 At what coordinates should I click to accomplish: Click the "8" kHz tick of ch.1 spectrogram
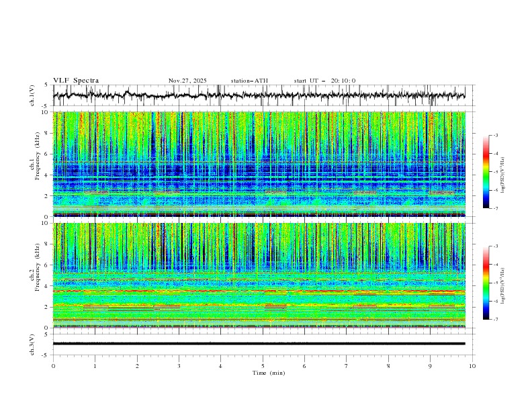coord(48,133)
